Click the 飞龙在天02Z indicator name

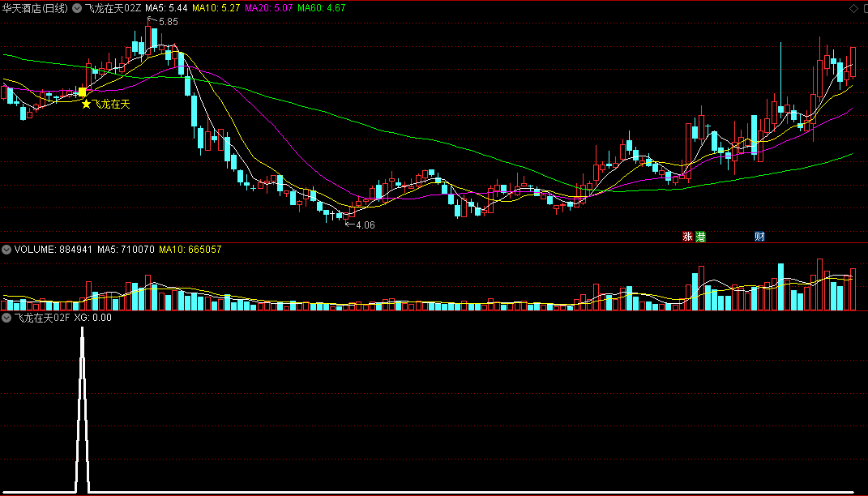(113, 8)
